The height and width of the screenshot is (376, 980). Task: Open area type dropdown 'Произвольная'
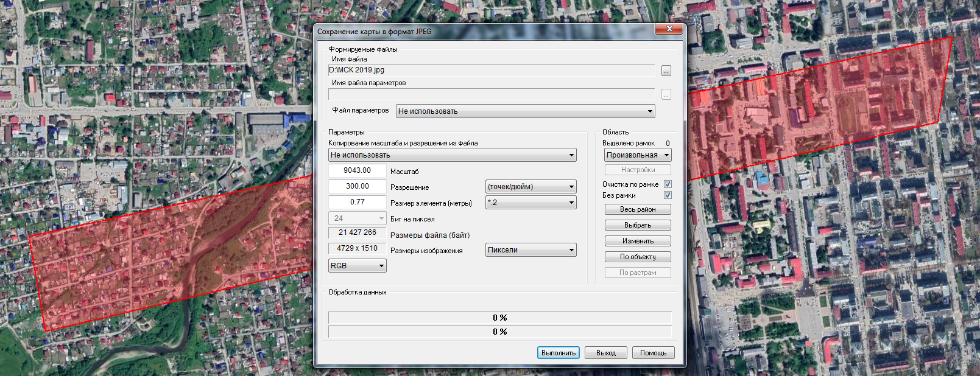pos(638,155)
